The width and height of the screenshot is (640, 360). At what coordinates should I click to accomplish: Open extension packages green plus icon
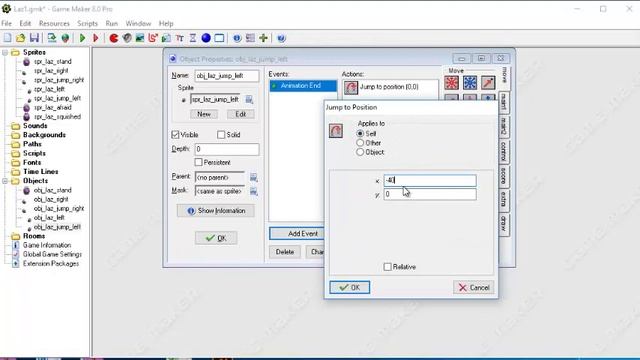pyautogui.click(x=263, y=38)
